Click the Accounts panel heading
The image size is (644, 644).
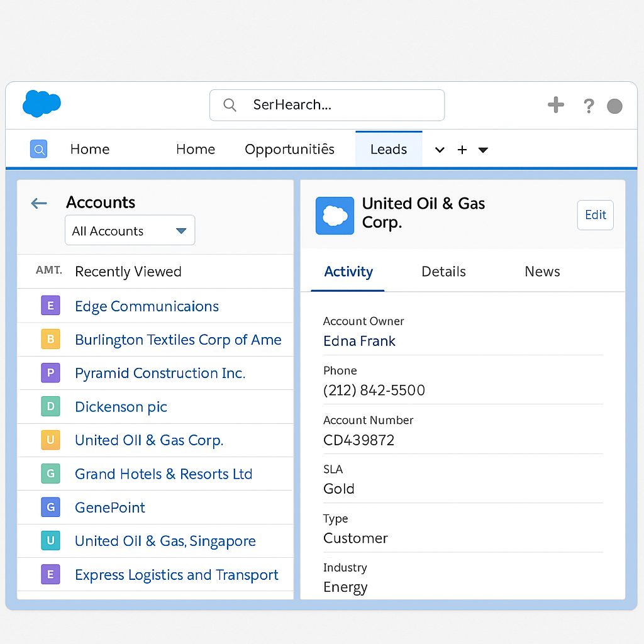tap(101, 203)
